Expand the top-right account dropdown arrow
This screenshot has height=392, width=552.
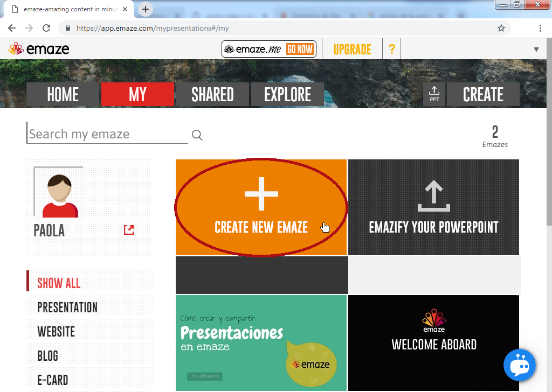(536, 49)
